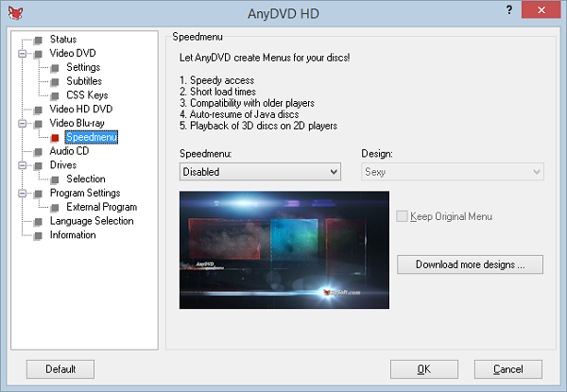Click the icon beside Information

[x=38, y=236]
